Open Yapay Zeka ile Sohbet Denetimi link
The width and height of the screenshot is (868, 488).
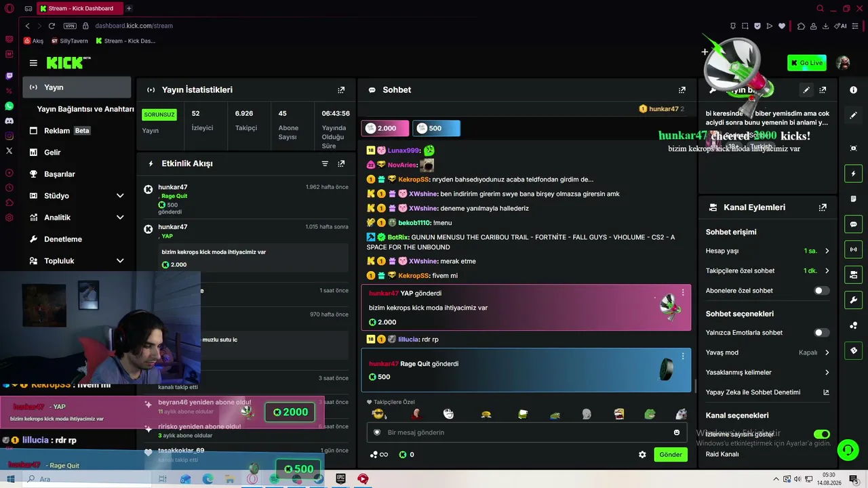(x=767, y=392)
